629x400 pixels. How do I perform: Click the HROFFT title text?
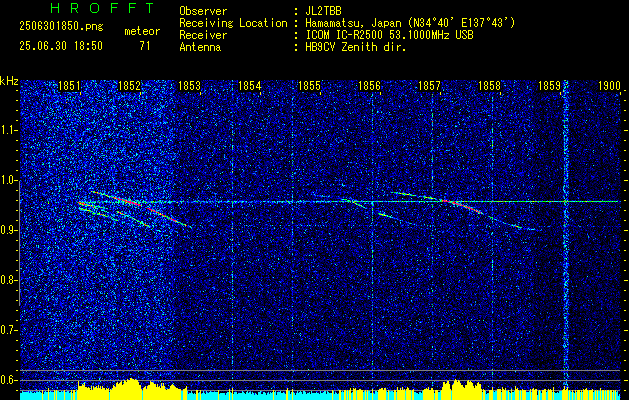pos(102,8)
